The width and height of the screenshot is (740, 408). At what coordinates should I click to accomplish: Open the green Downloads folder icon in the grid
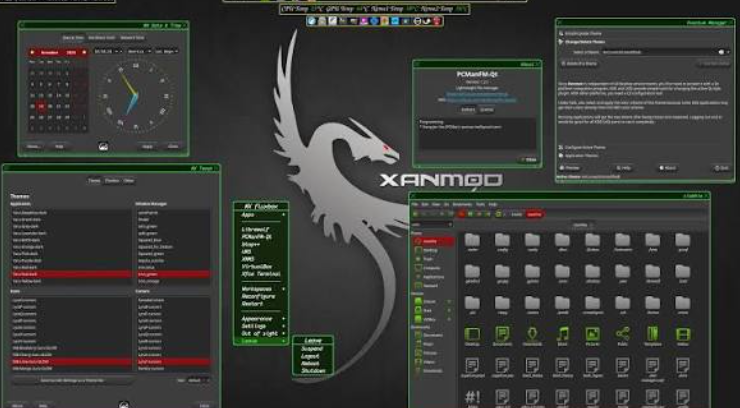[x=532, y=334]
